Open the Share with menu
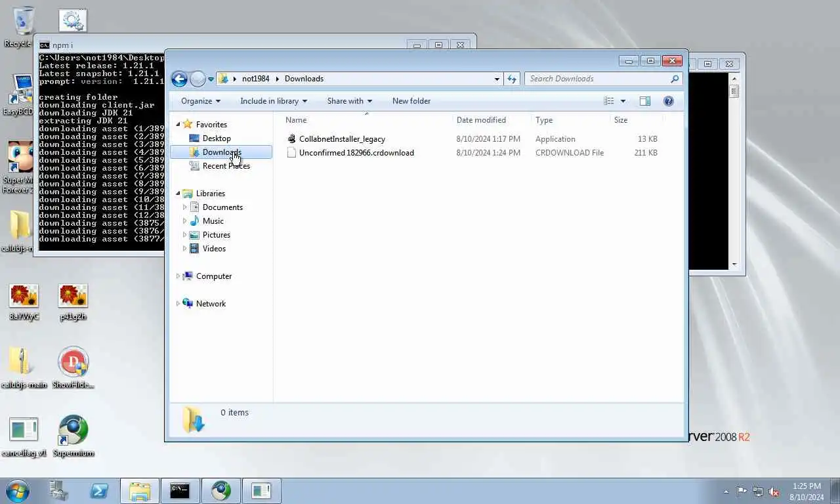This screenshot has height=504, width=840. (349, 101)
